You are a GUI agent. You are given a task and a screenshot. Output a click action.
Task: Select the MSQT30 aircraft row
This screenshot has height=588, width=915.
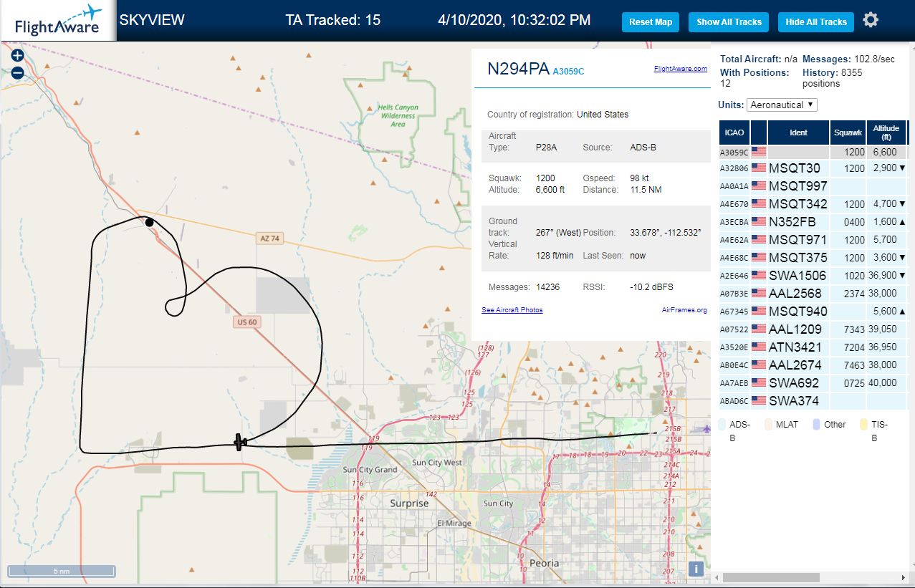[814, 168]
